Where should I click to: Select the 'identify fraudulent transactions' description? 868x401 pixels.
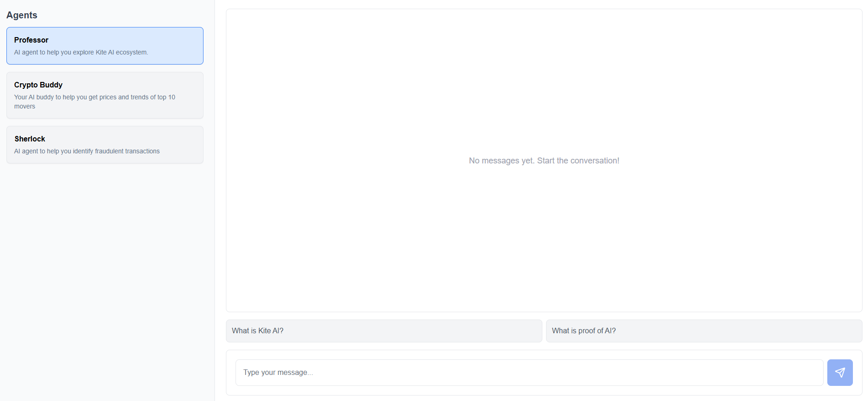pos(87,151)
